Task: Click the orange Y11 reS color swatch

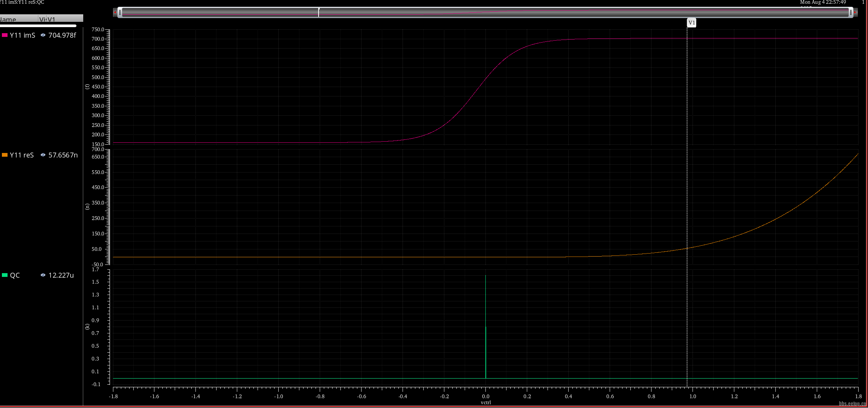Action: pyautogui.click(x=5, y=155)
